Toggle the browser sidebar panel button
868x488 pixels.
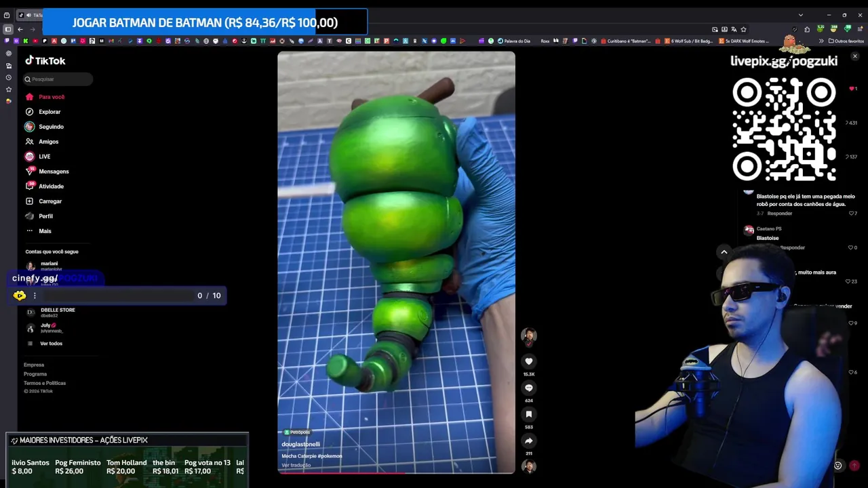click(8, 29)
